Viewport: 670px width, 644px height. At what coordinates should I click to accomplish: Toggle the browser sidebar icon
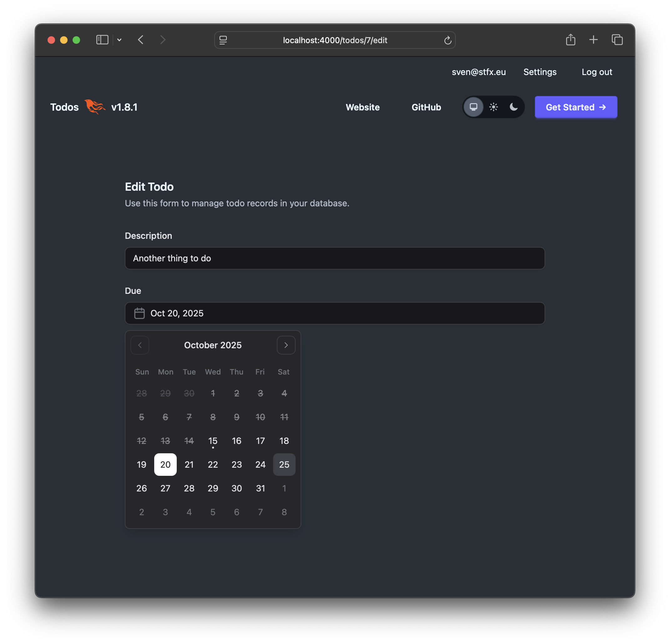point(102,40)
